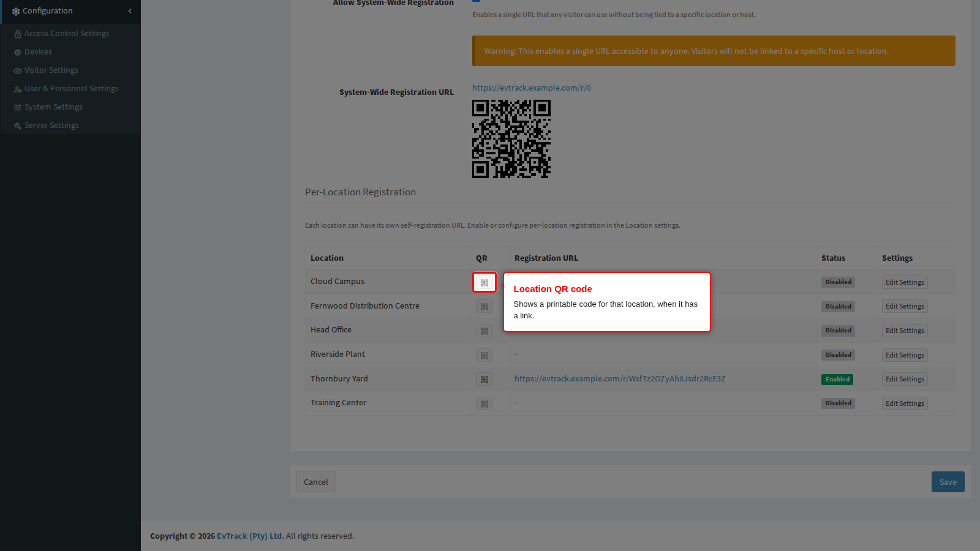Select the Head Office location name

[x=331, y=329]
